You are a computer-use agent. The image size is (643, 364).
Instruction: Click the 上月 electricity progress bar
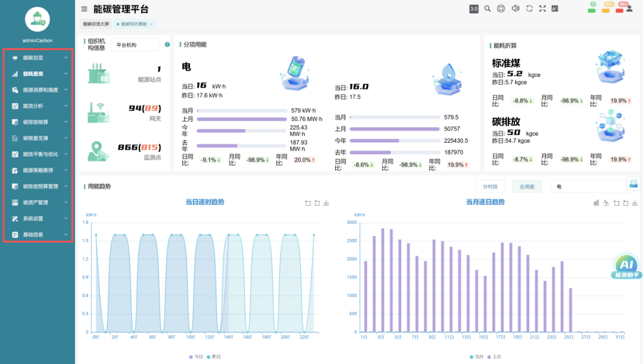[x=242, y=119]
